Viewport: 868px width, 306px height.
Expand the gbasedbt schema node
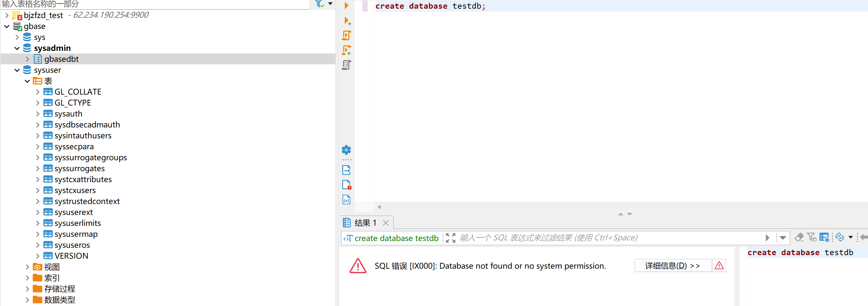pos(28,59)
